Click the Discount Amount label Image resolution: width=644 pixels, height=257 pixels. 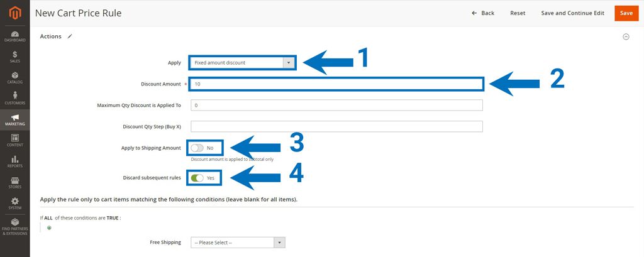coord(160,84)
